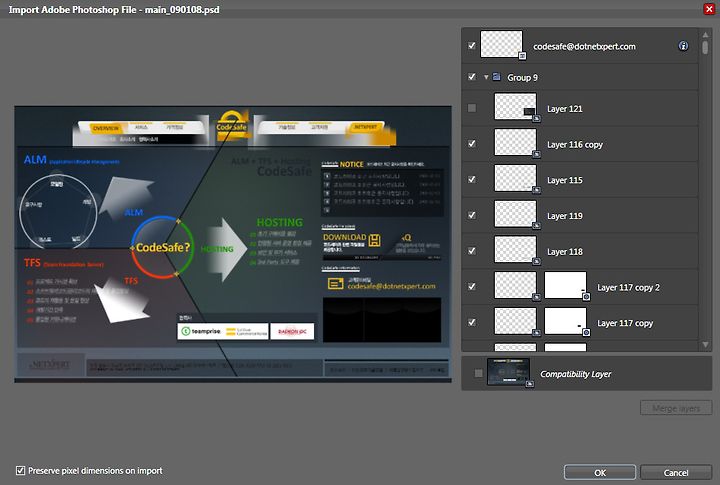The width and height of the screenshot is (720, 485).
Task: Collapse the Group 9 tree arrow
Action: point(486,77)
